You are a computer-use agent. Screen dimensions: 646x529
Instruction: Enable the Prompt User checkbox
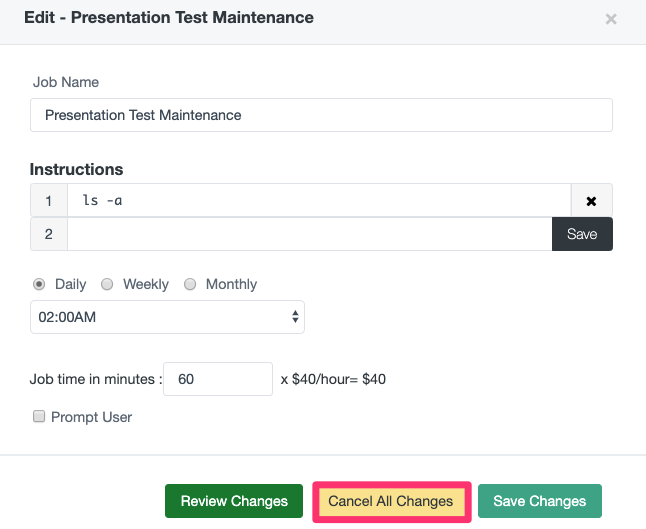39,417
